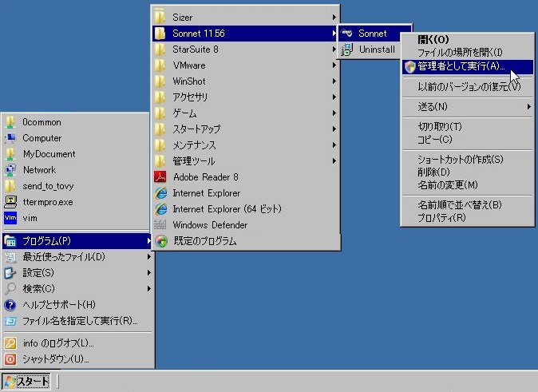Expand the ゲーム submenu arrow
This screenshot has width=538, height=392.
click(x=334, y=113)
